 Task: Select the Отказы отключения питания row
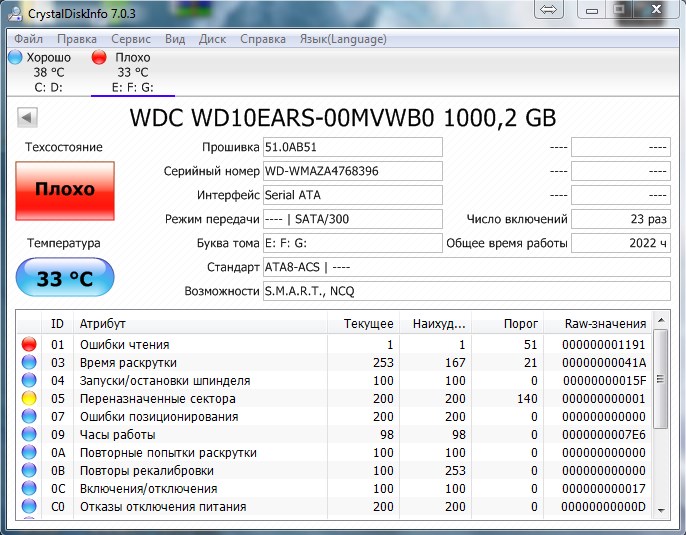pos(334,507)
